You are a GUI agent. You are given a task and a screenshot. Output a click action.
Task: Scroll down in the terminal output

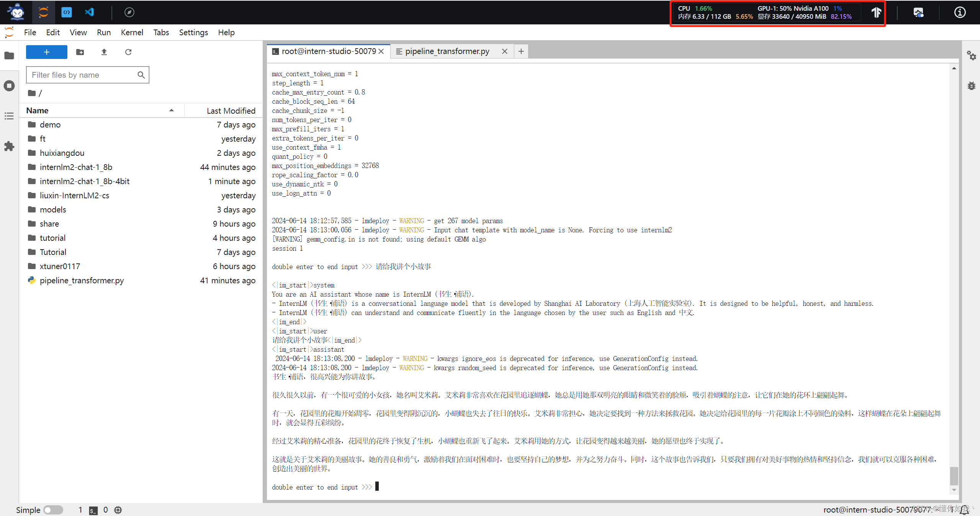click(x=954, y=489)
